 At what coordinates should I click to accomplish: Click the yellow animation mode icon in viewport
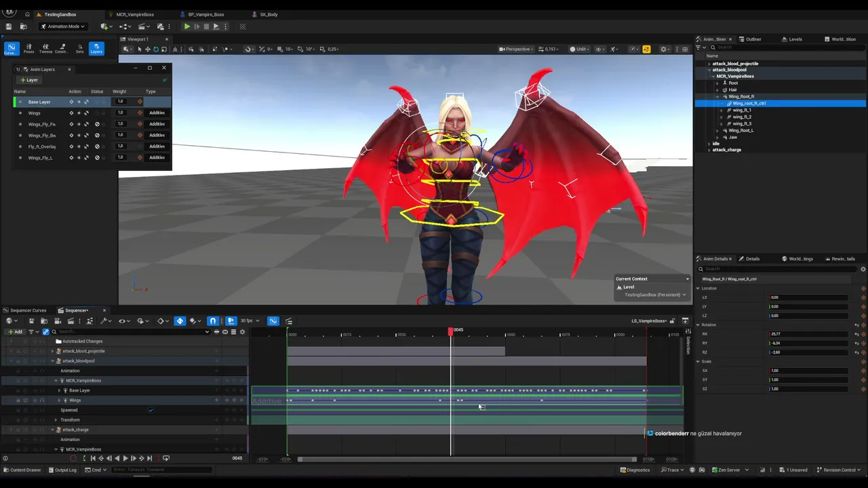pos(646,49)
